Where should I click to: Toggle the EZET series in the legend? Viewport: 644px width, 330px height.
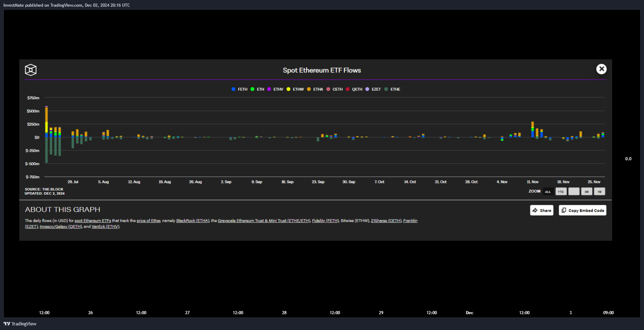[x=373, y=89]
